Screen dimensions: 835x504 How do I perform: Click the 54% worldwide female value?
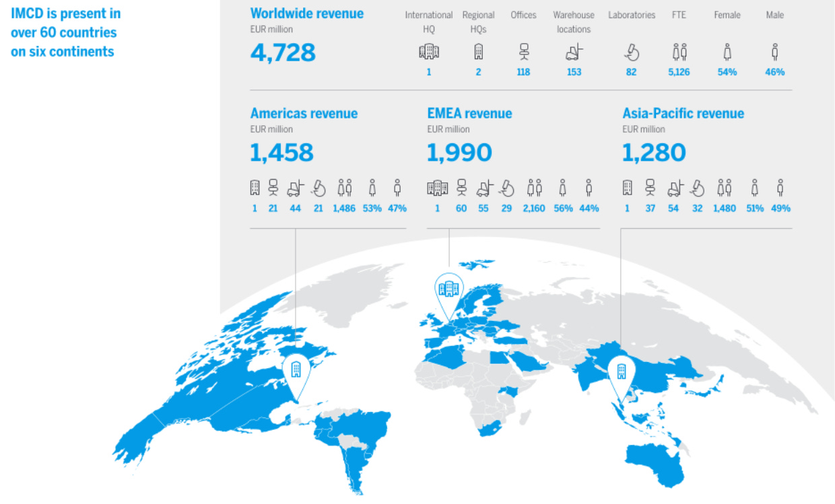point(727,72)
